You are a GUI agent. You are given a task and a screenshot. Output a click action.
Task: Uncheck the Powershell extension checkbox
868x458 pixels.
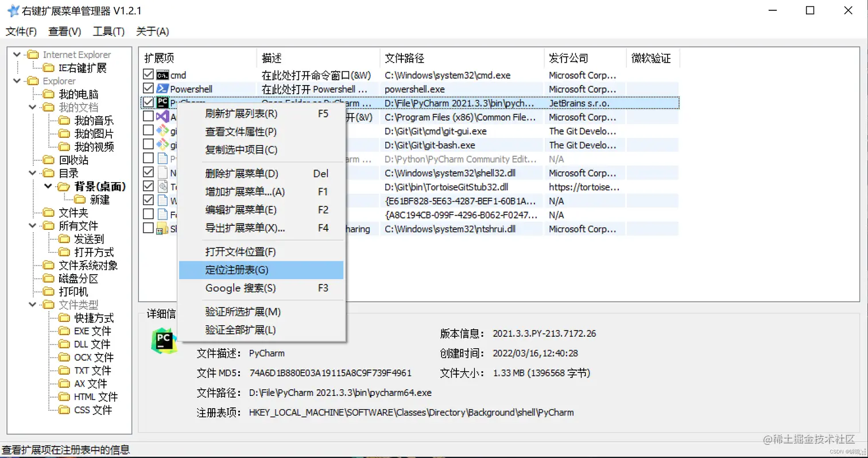pos(148,88)
